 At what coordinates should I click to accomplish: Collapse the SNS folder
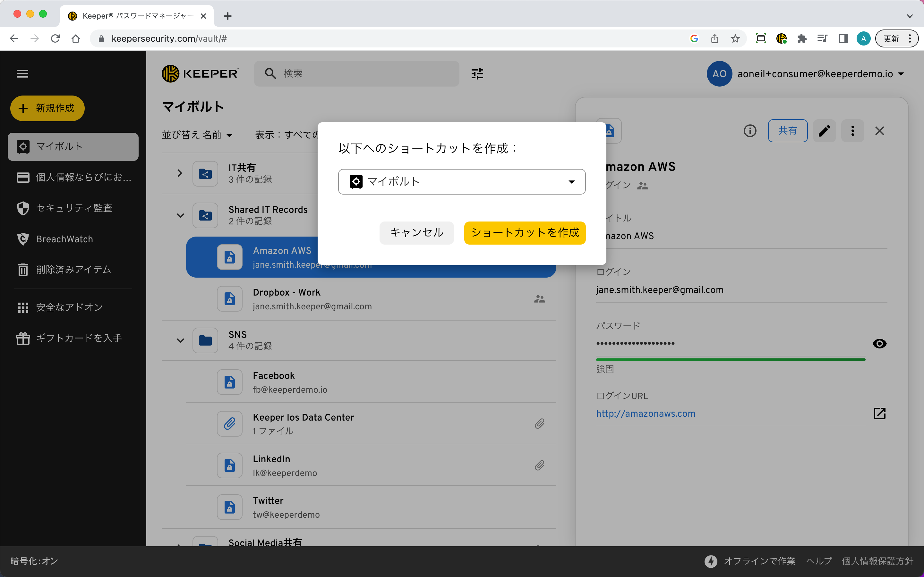pyautogui.click(x=180, y=340)
